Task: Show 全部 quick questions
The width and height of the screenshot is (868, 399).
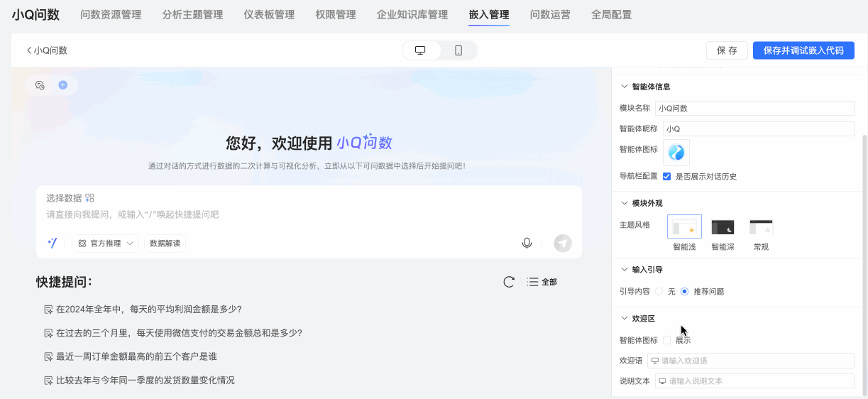Action: pos(542,282)
